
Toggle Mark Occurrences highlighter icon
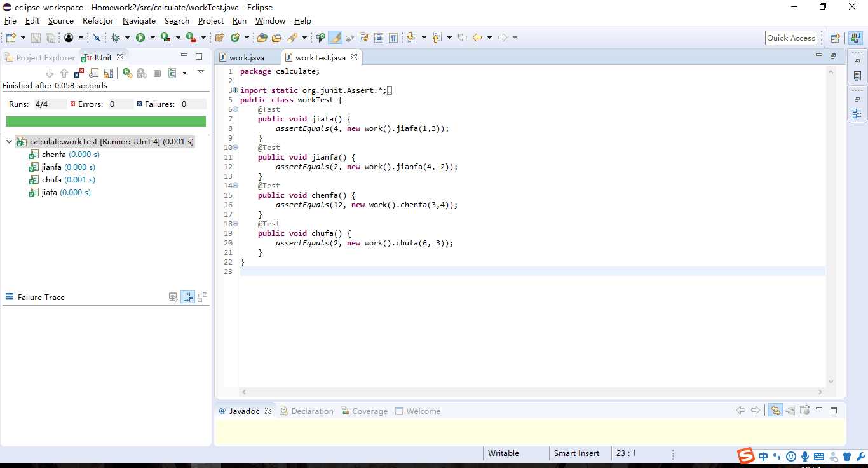click(x=335, y=38)
